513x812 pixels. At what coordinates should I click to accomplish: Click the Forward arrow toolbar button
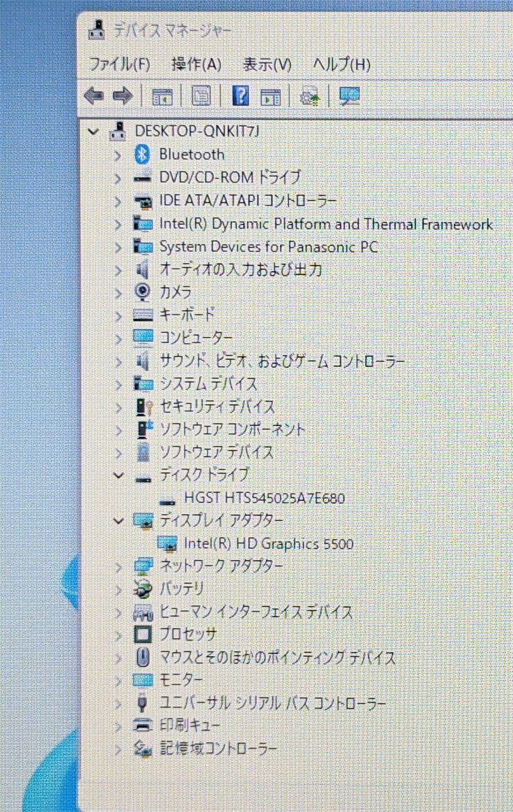[123, 95]
